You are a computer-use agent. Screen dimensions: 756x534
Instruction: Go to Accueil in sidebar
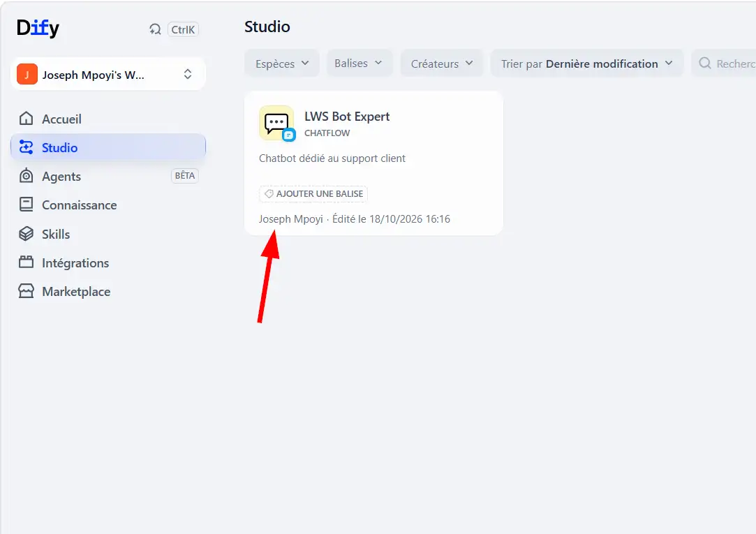[x=108, y=119]
